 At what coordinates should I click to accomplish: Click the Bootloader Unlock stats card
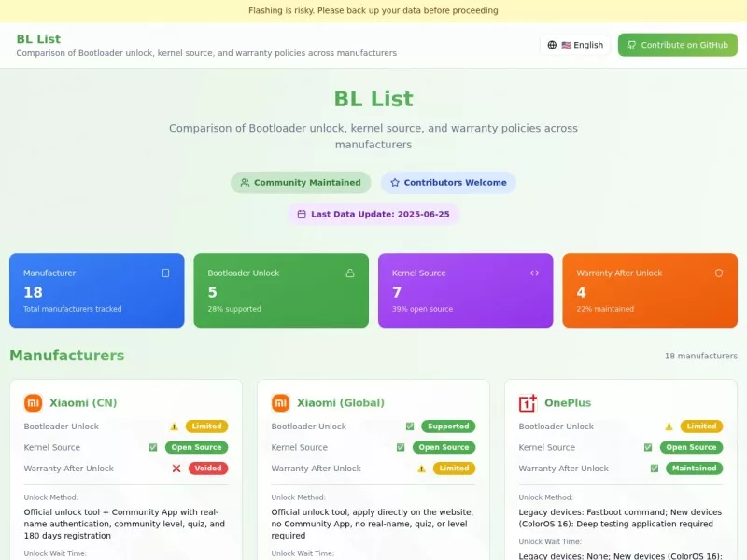point(281,290)
